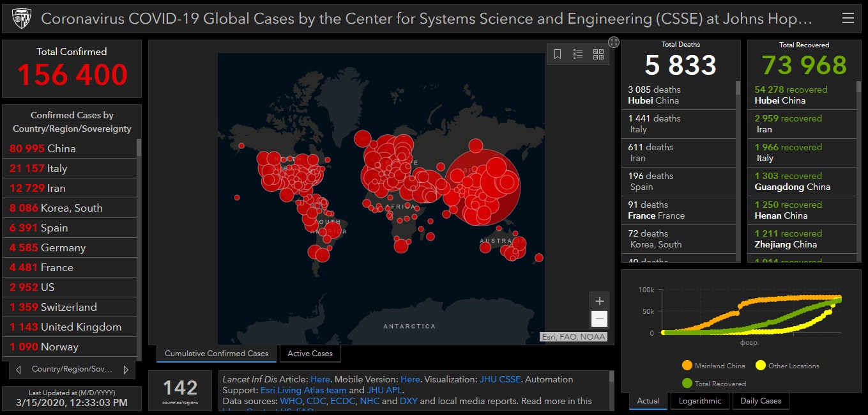The image size is (868, 415).
Task: Select the Logarithmic chart tab
Action: pos(700,401)
